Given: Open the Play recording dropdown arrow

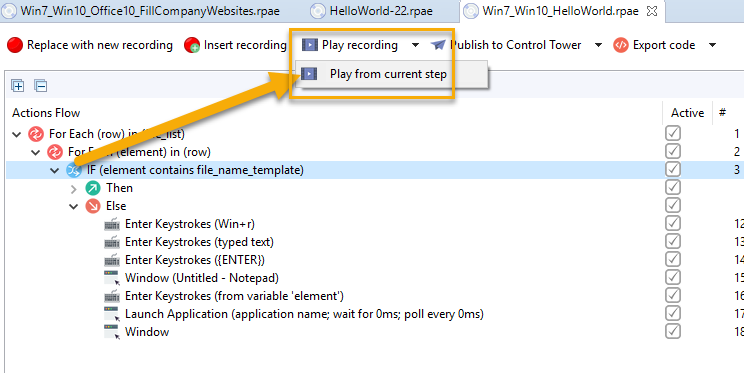Looking at the screenshot, I should (x=415, y=45).
